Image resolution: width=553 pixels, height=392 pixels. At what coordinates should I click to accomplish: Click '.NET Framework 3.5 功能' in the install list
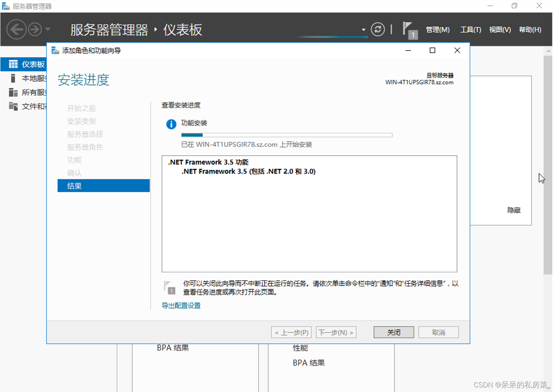click(x=208, y=162)
